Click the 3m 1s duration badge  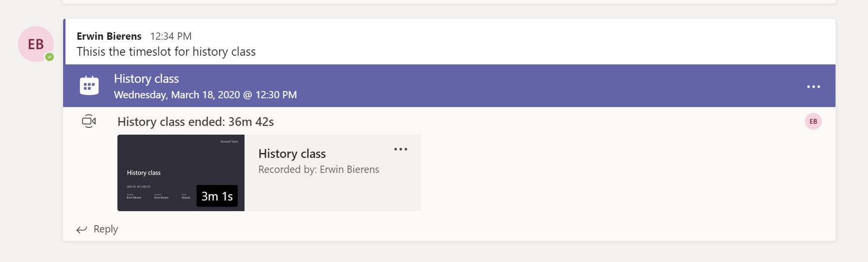tap(217, 196)
